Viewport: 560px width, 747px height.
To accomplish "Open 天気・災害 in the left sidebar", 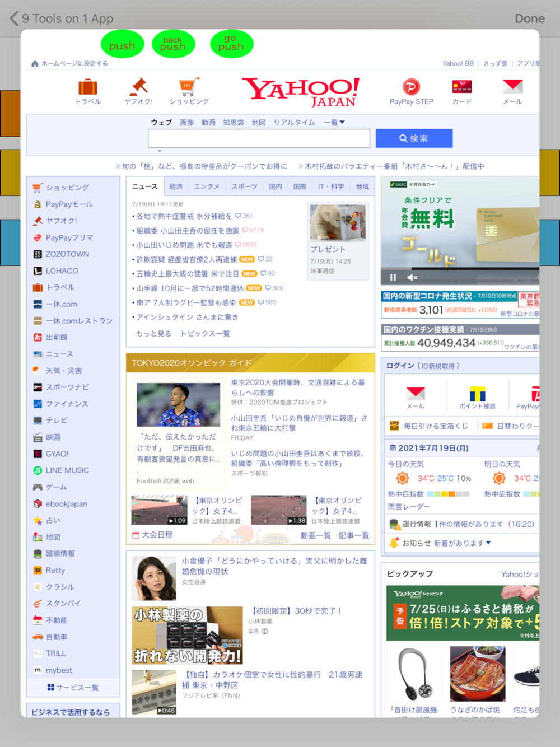I will (63, 371).
